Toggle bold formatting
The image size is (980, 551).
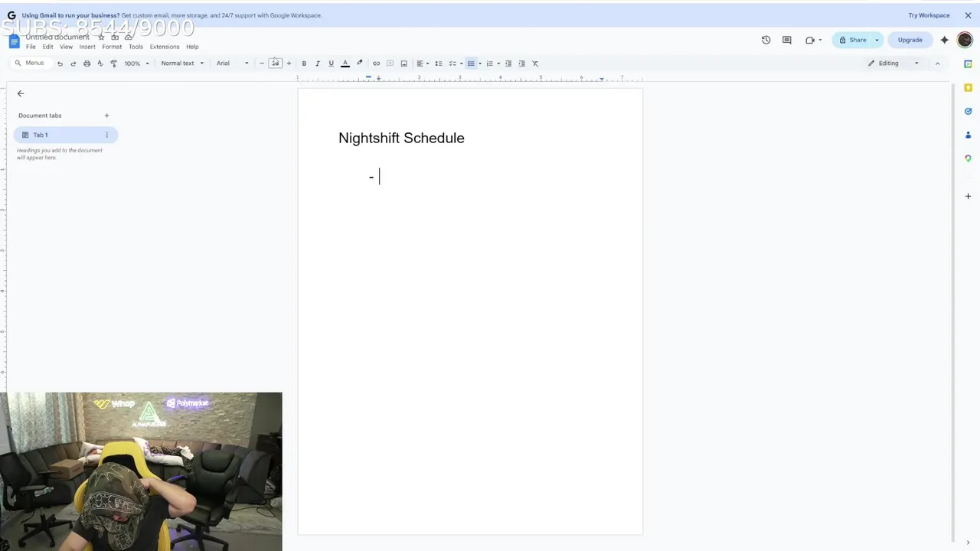tap(304, 64)
